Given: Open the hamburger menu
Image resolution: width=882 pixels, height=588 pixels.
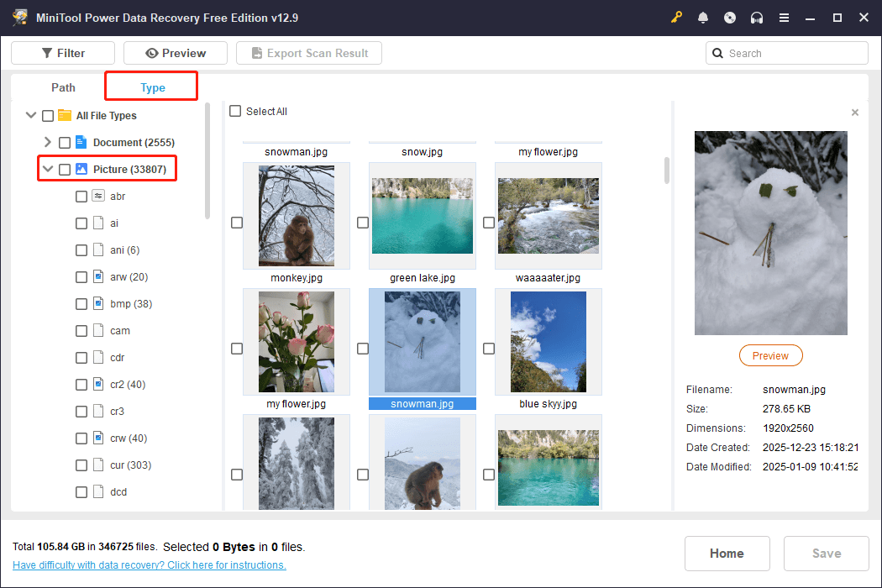Looking at the screenshot, I should tap(784, 18).
